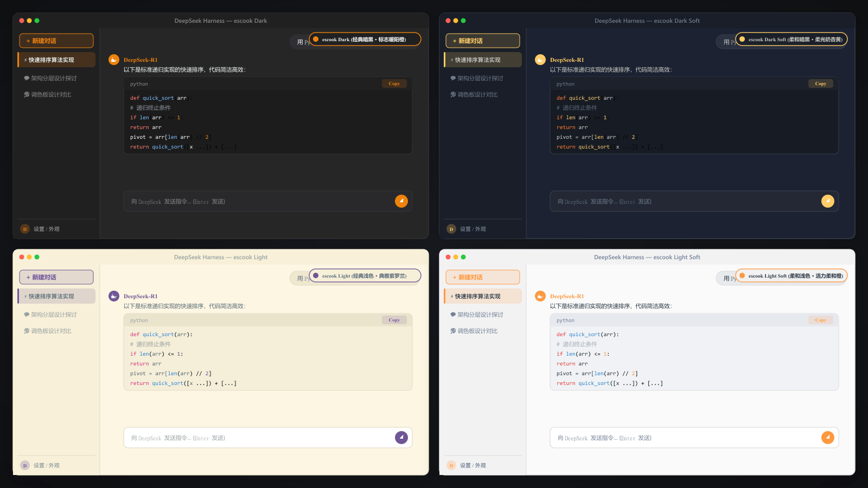Click title text 'DeepSeek Harness — escook Dark Soft'
Image resolution: width=868 pixels, height=488 pixels.
647,21
